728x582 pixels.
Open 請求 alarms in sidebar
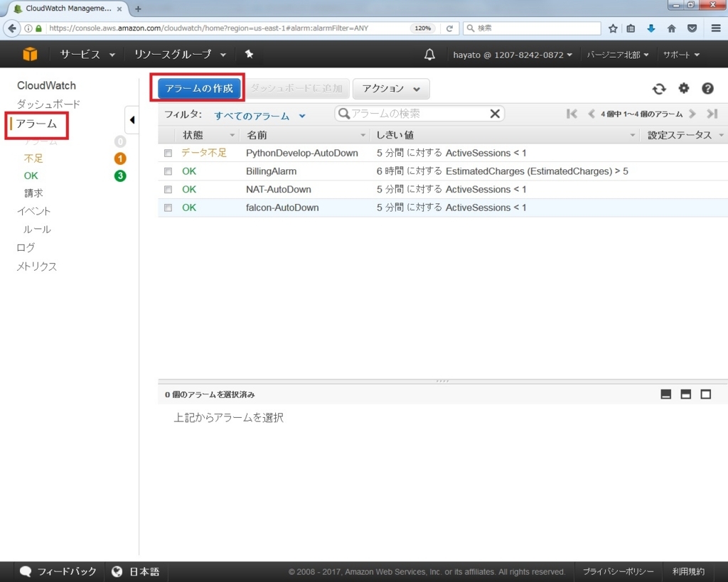point(33,193)
